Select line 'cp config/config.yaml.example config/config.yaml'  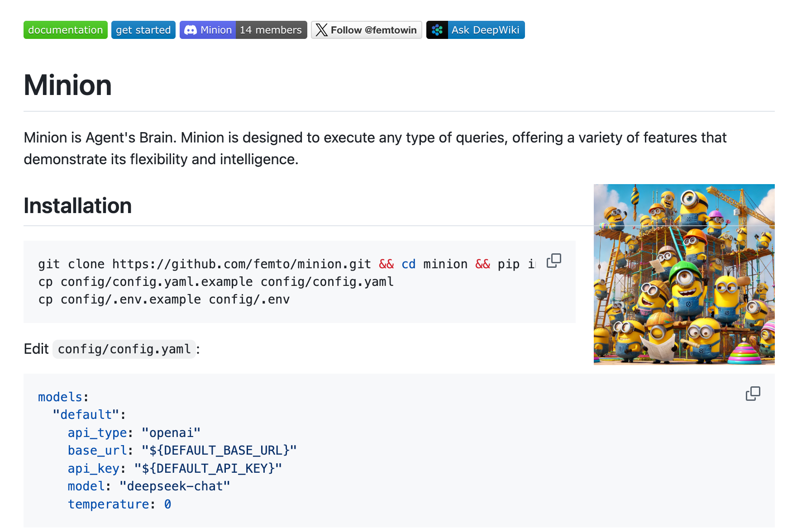[x=216, y=282]
